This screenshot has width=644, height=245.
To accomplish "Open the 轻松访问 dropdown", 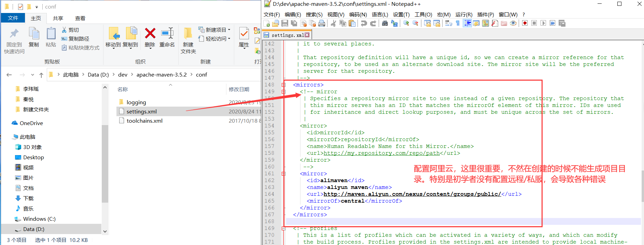I will [215, 39].
